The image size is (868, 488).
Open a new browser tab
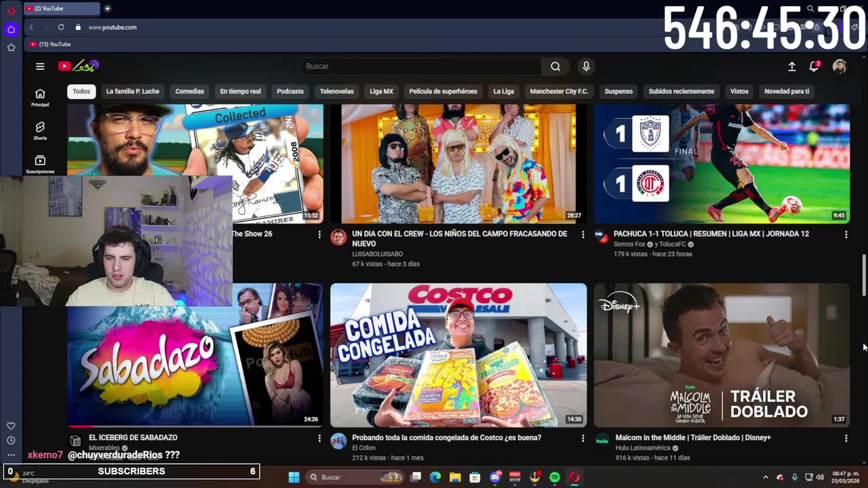[x=107, y=9]
